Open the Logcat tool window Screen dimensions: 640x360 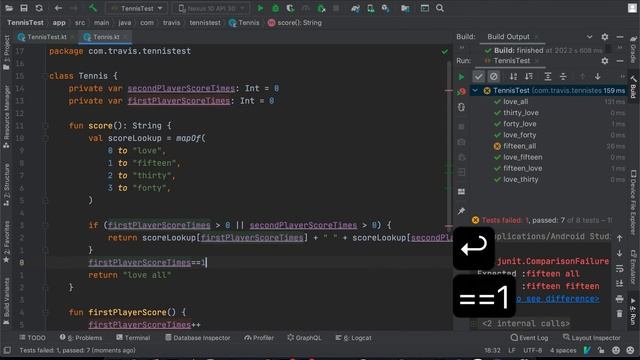point(353,338)
